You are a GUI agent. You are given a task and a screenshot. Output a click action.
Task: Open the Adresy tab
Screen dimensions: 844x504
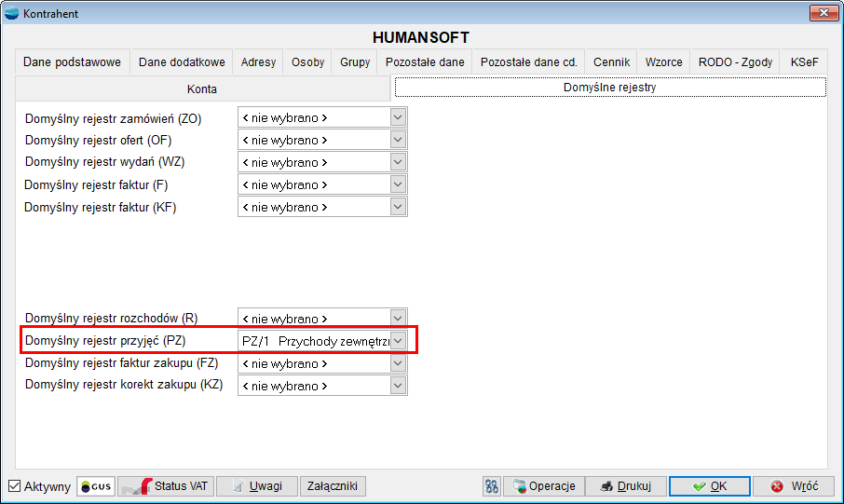click(258, 61)
